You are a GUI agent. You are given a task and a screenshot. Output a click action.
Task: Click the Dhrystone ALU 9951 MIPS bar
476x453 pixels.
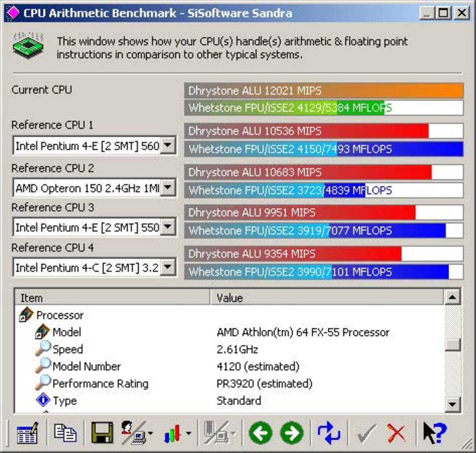click(323, 212)
